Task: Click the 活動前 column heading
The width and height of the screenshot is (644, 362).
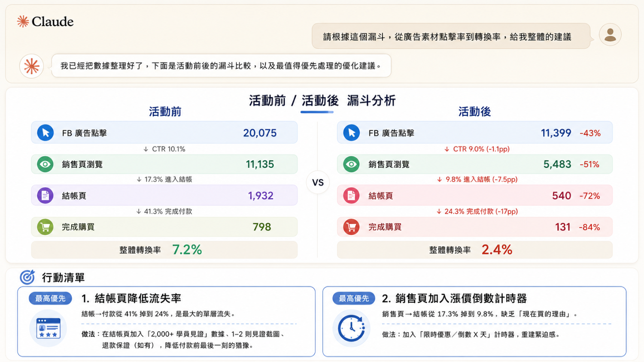Action: 165,112
